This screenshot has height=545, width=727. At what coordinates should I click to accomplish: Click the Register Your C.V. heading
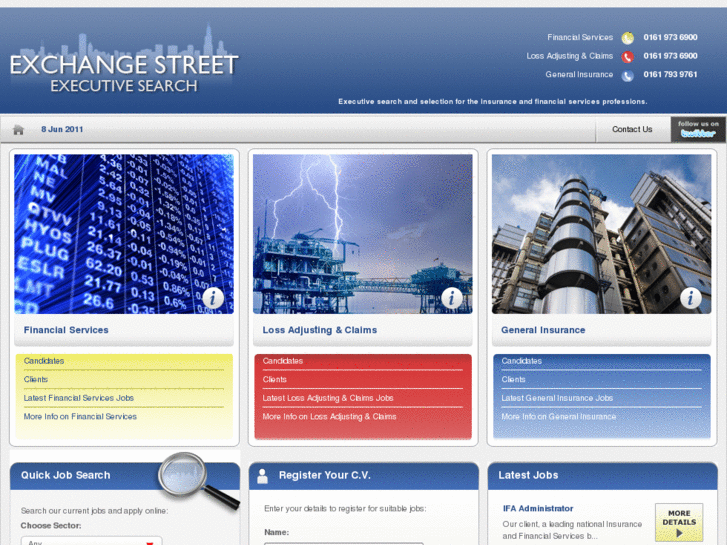click(325, 475)
